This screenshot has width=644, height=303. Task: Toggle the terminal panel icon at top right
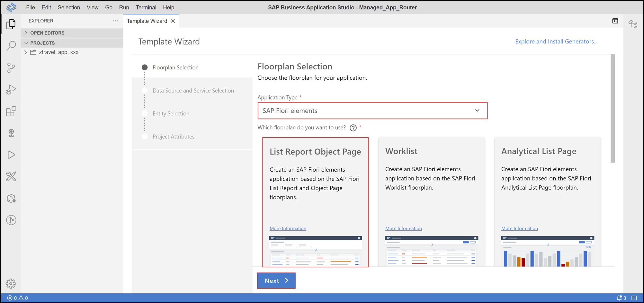point(615,21)
